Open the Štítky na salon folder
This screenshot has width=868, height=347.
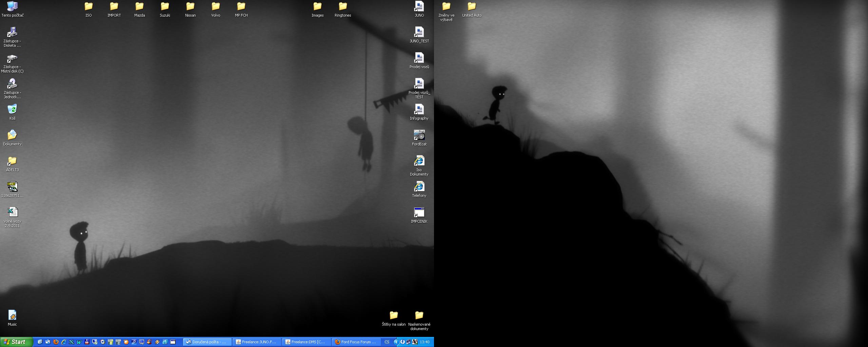pyautogui.click(x=393, y=315)
